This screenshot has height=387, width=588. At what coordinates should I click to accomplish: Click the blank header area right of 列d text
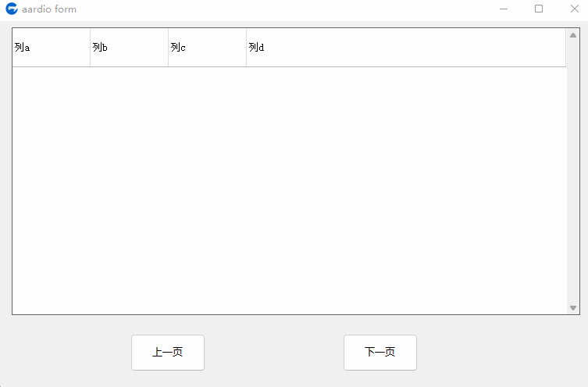pyautogui.click(x=415, y=47)
